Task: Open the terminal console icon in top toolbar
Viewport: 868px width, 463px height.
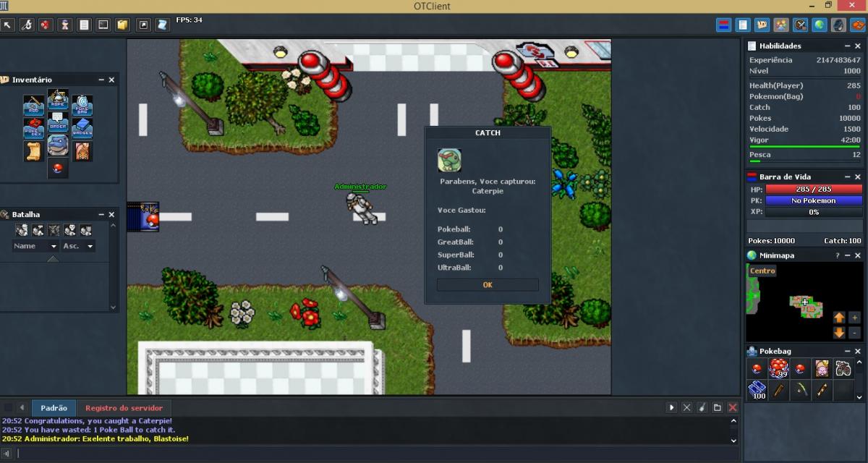Action: pyautogui.click(x=103, y=25)
